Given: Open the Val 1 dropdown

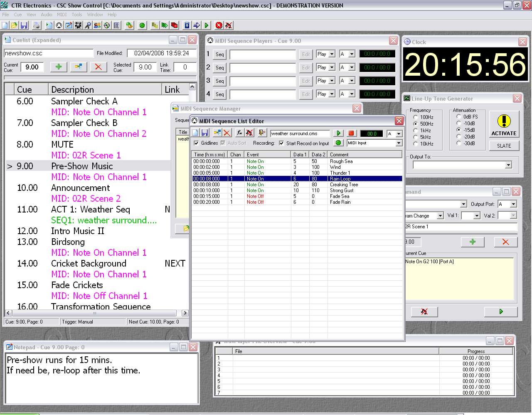Looking at the screenshot, I should (477, 215).
